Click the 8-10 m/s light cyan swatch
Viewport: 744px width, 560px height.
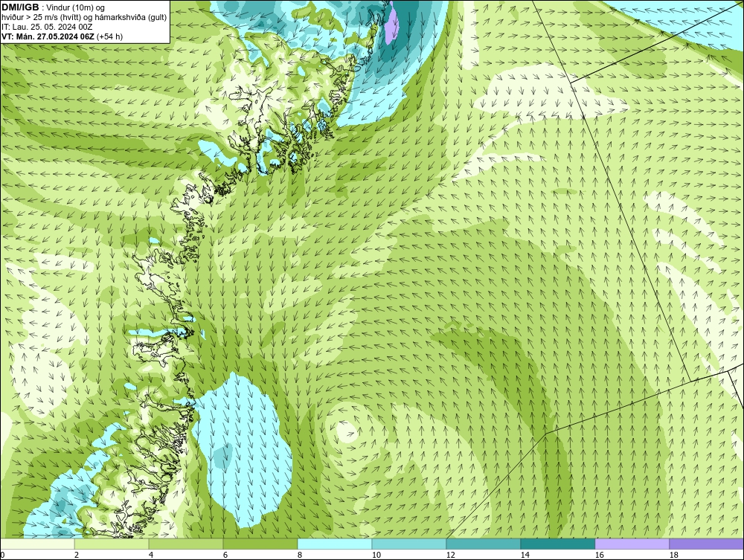coord(335,544)
